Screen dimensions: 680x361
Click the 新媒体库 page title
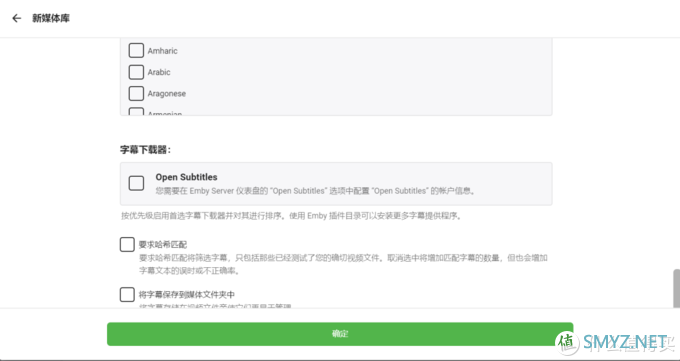tap(51, 18)
